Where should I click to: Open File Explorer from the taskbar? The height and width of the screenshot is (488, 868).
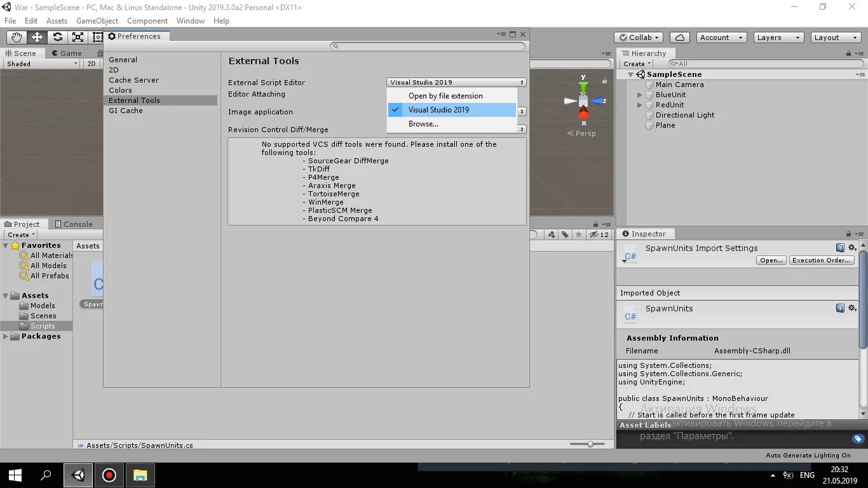point(140,475)
